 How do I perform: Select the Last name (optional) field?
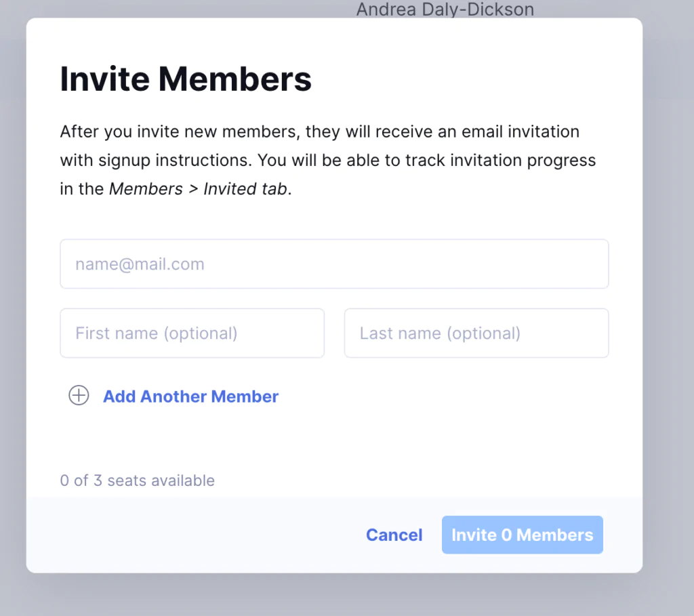[x=476, y=333]
